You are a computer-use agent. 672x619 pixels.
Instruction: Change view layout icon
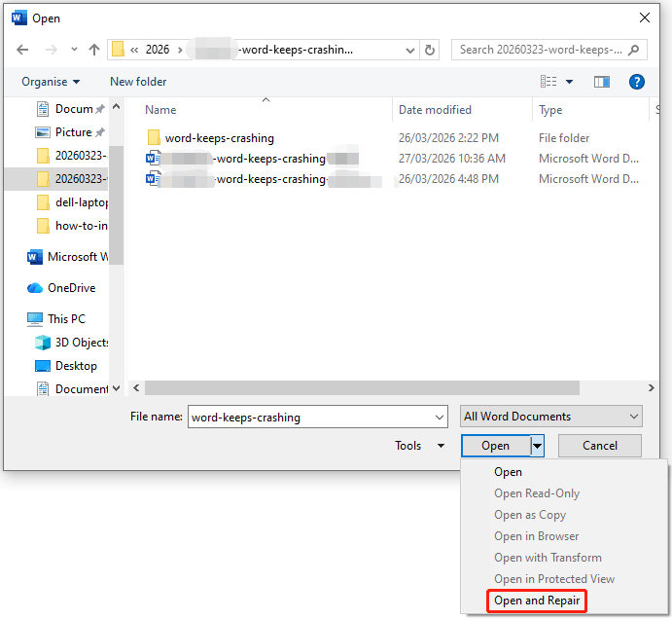coord(548,81)
